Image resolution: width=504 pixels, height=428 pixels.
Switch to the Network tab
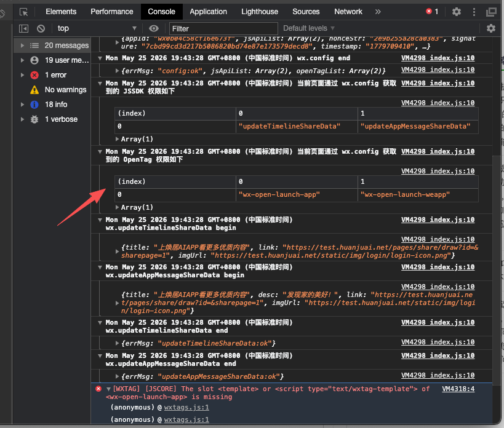(348, 12)
